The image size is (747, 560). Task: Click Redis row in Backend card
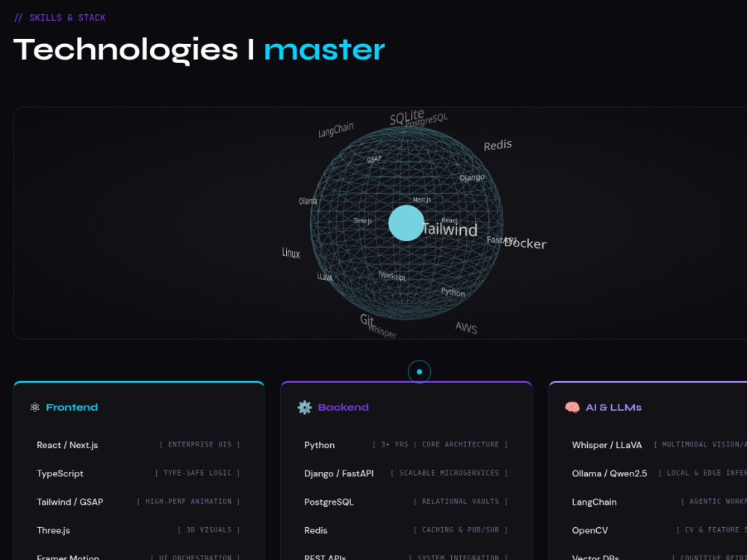(x=406, y=530)
